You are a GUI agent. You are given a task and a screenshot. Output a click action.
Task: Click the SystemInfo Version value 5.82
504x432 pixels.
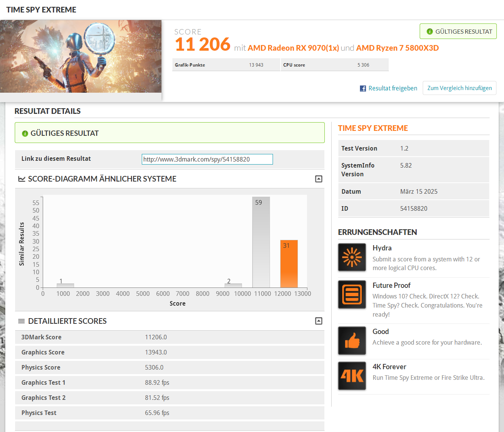406,165
